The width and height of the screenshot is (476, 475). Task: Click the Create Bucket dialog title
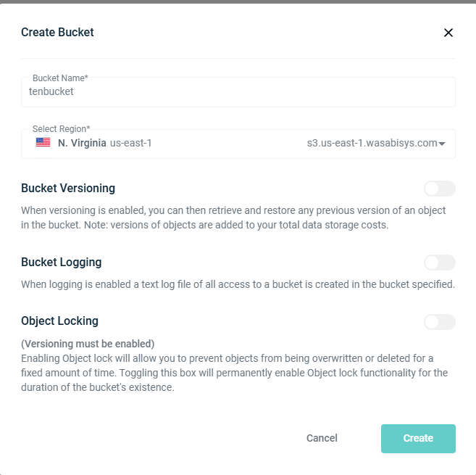click(x=57, y=32)
